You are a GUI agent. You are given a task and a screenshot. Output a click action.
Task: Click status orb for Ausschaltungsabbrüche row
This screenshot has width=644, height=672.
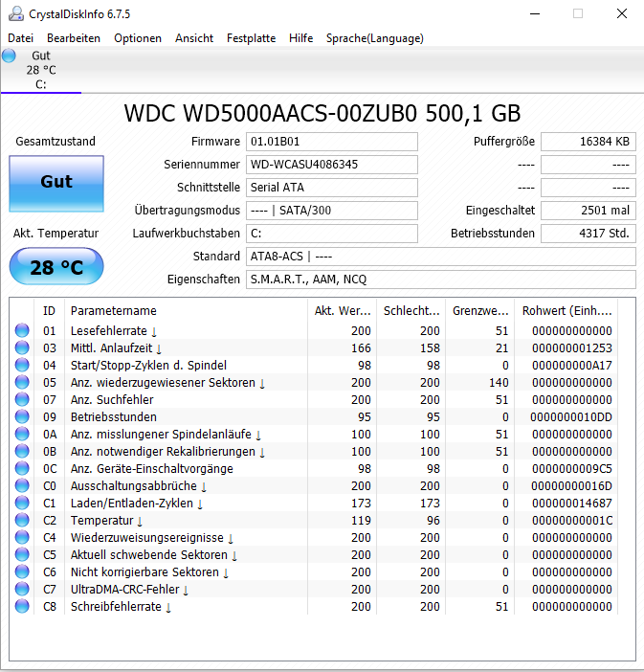(x=22, y=485)
